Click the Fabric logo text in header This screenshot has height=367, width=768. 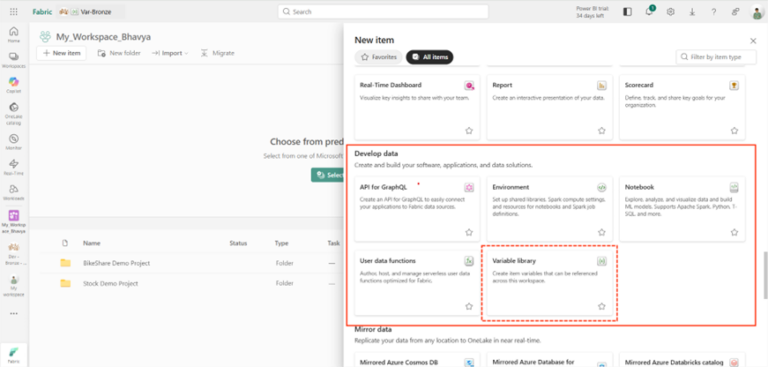(42, 12)
